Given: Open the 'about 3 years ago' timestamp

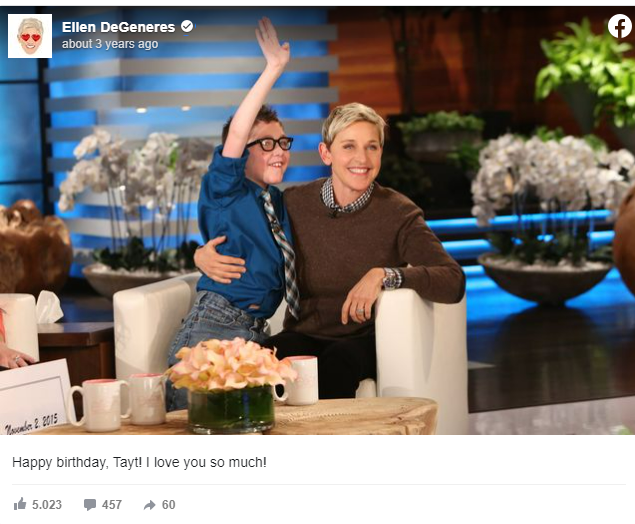Looking at the screenshot, I should point(110,44).
